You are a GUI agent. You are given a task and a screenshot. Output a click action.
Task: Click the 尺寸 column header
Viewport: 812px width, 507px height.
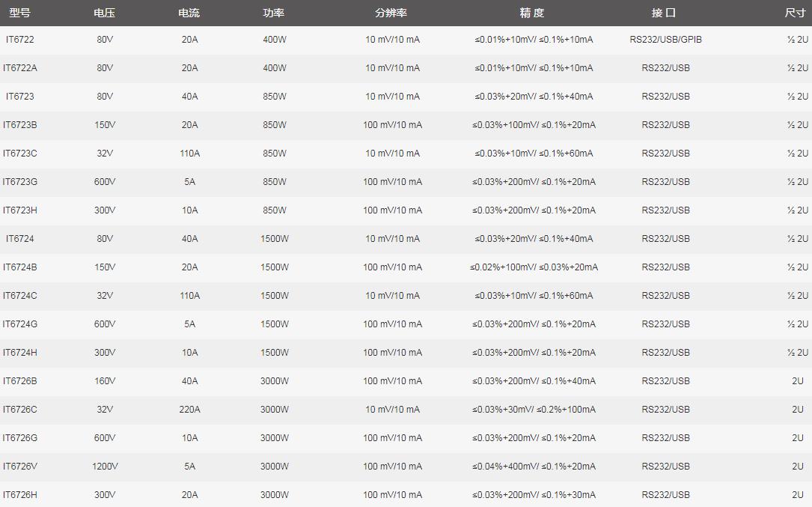coord(795,13)
